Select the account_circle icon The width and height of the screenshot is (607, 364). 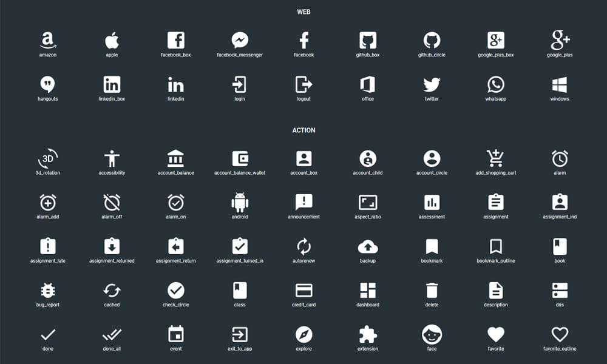432,158
